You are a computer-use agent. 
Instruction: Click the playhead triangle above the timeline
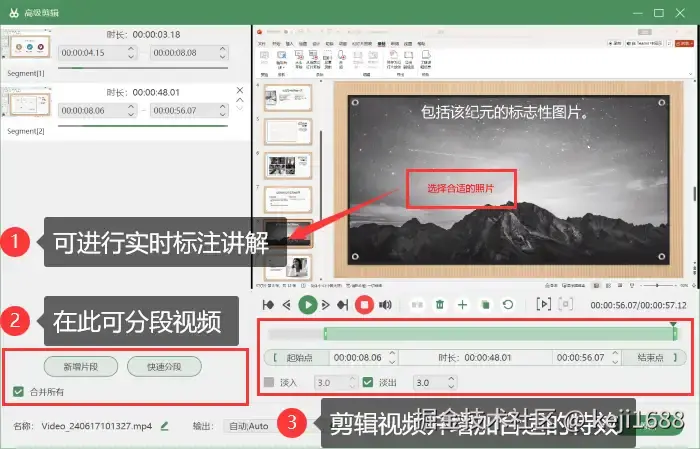(x=673, y=324)
